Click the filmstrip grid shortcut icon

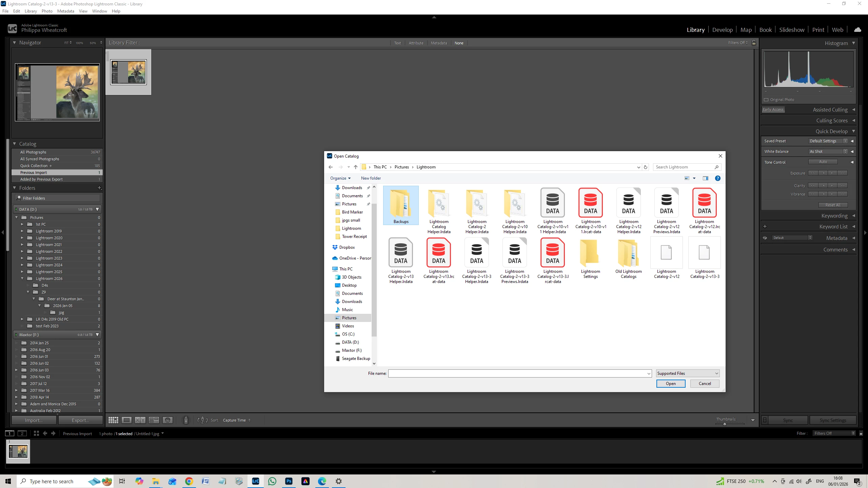pos(36,433)
